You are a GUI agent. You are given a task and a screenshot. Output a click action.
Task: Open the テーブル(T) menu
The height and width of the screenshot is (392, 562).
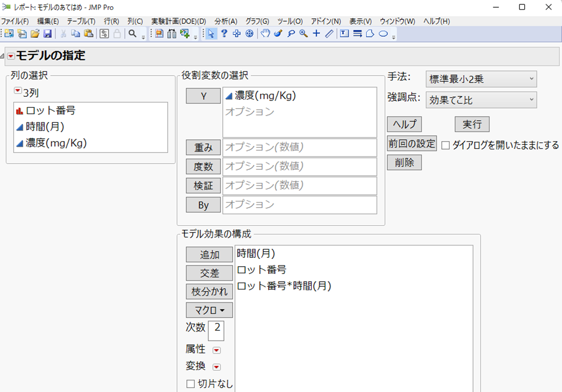81,21
